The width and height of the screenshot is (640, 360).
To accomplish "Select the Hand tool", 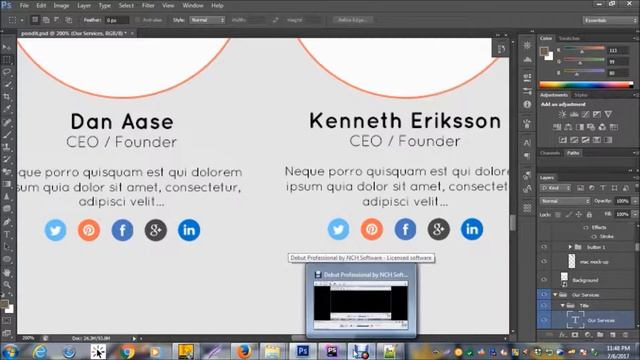I will [x=7, y=272].
